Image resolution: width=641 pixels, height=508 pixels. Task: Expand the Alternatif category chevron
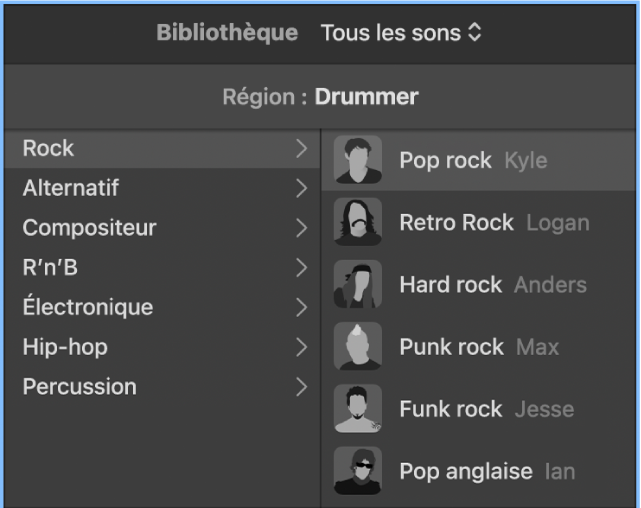(302, 188)
